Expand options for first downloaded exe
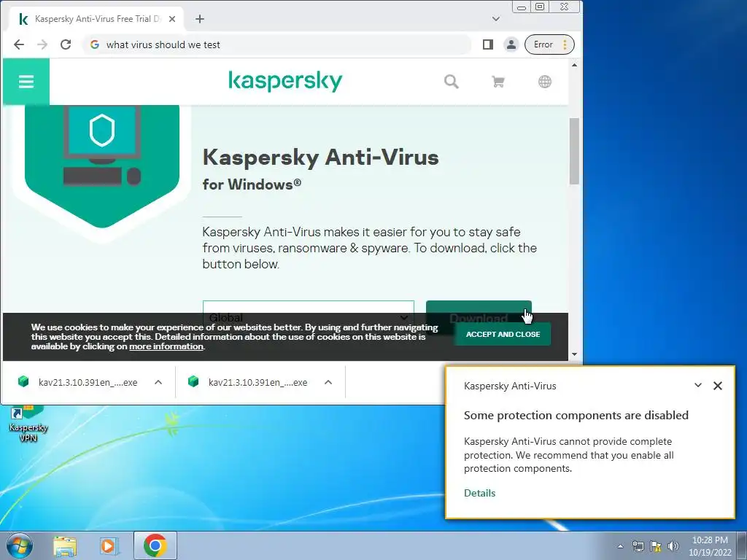The width and height of the screenshot is (747, 560). (158, 382)
